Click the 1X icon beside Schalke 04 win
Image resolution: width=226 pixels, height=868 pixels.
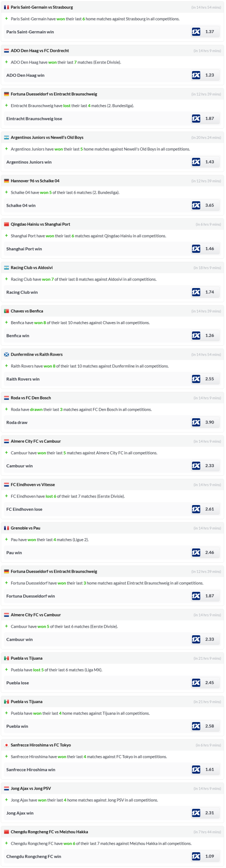pos(196,205)
